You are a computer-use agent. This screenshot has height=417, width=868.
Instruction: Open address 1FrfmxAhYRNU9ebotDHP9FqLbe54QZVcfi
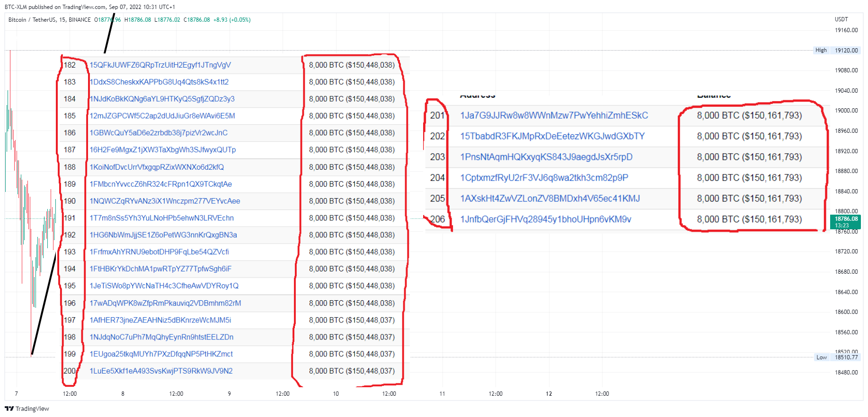click(159, 252)
